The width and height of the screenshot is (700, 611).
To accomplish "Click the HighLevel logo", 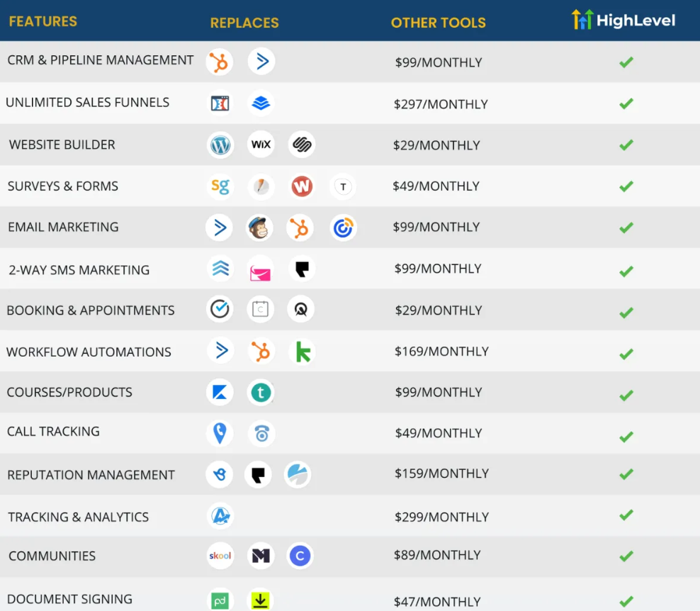I will [623, 20].
